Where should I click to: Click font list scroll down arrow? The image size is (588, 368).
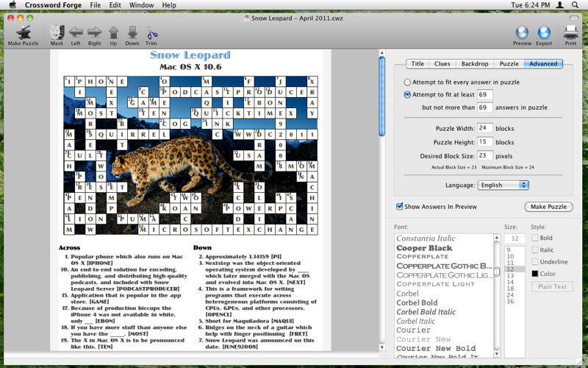click(x=497, y=354)
